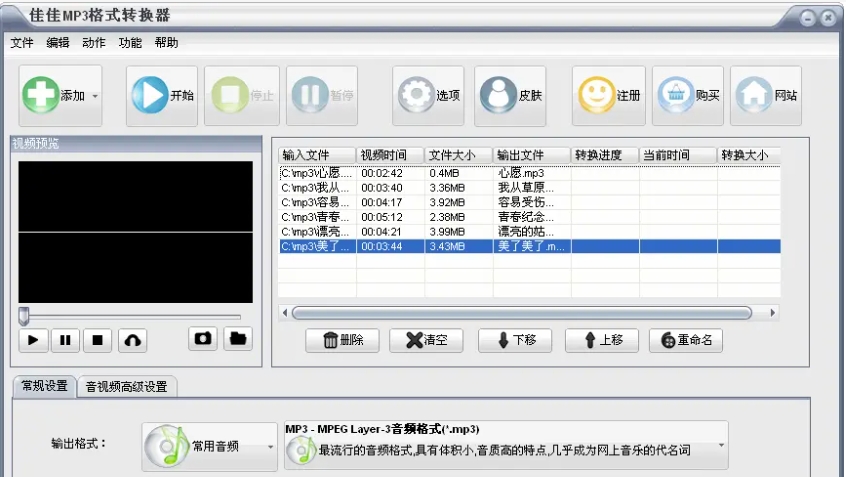This screenshot has height=477, width=846.
Task: Click the headphones audio icon in preview
Action: (133, 340)
